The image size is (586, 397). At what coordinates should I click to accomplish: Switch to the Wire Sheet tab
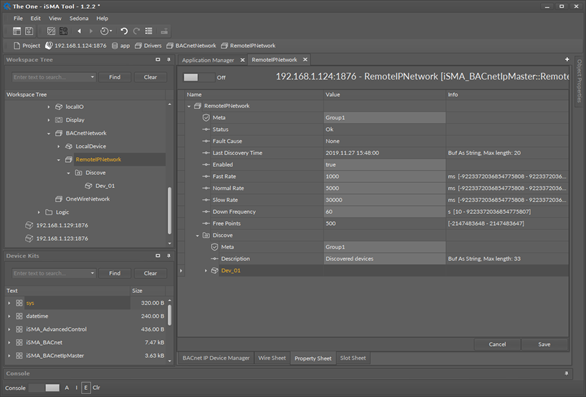(272, 358)
